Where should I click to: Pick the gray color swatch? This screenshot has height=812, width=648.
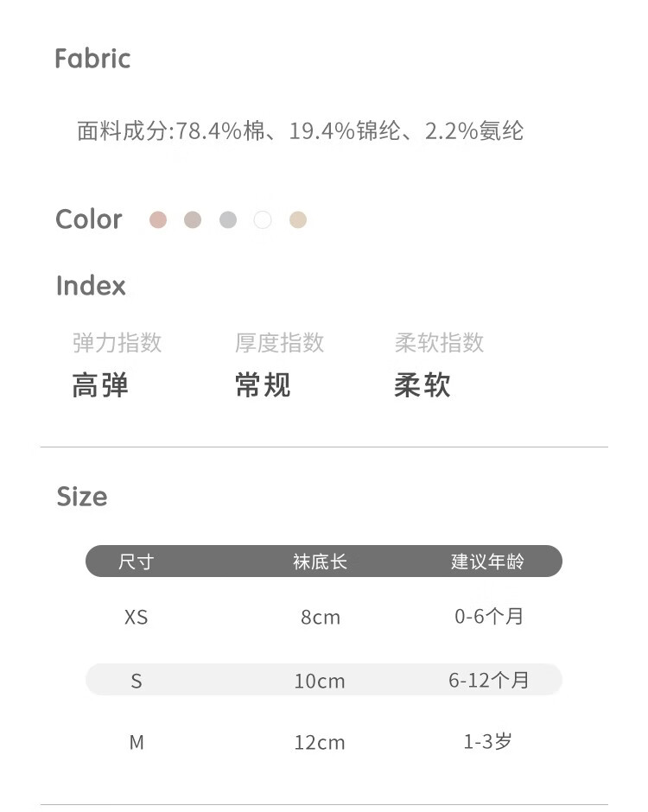point(228,219)
